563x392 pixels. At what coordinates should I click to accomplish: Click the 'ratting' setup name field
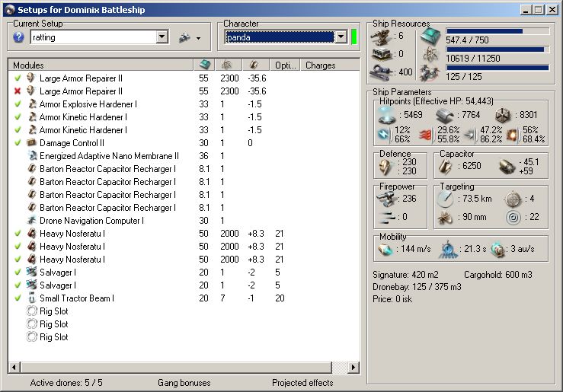click(x=94, y=37)
